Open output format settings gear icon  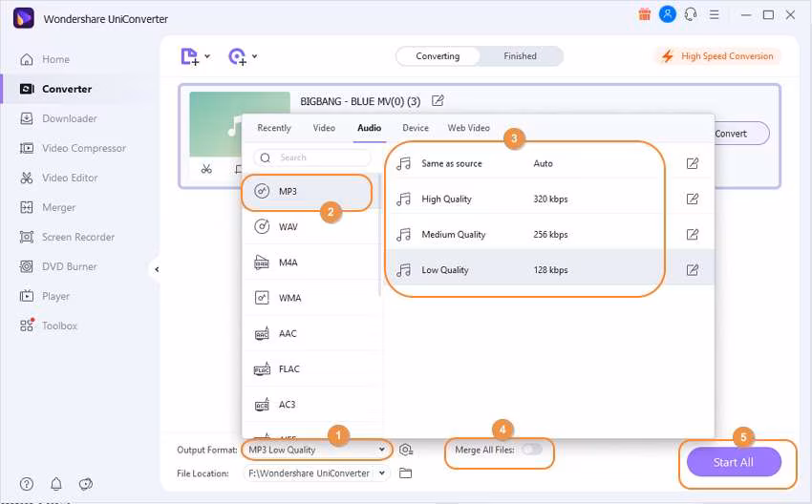pos(406,451)
